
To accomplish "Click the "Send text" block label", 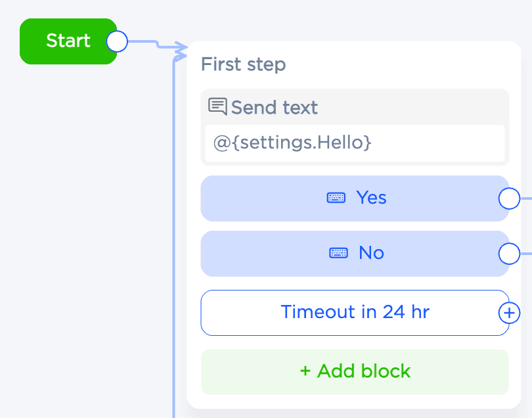I will pos(275,107).
